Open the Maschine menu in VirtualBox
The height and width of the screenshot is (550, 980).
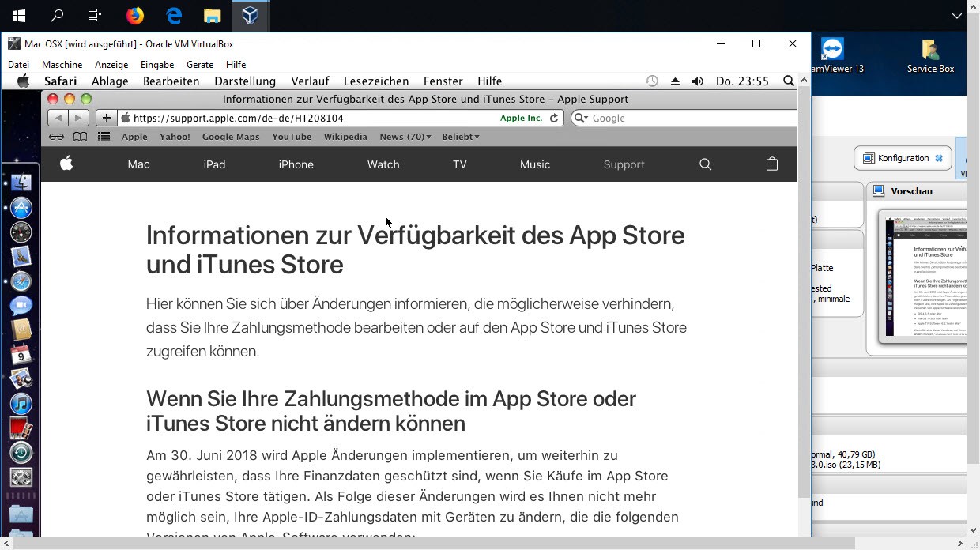[x=62, y=65]
